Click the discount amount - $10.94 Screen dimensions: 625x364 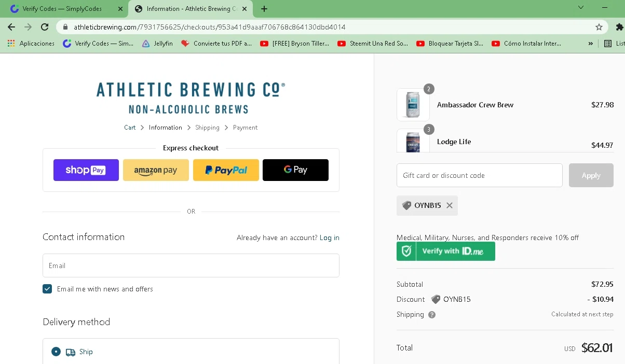click(x=600, y=299)
